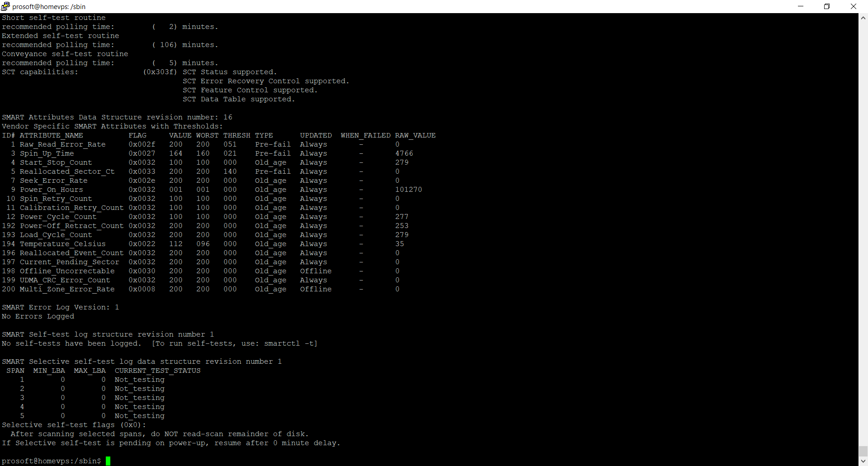Click 'Conveyance self-test routine' line
868x466 pixels.
tap(65, 54)
